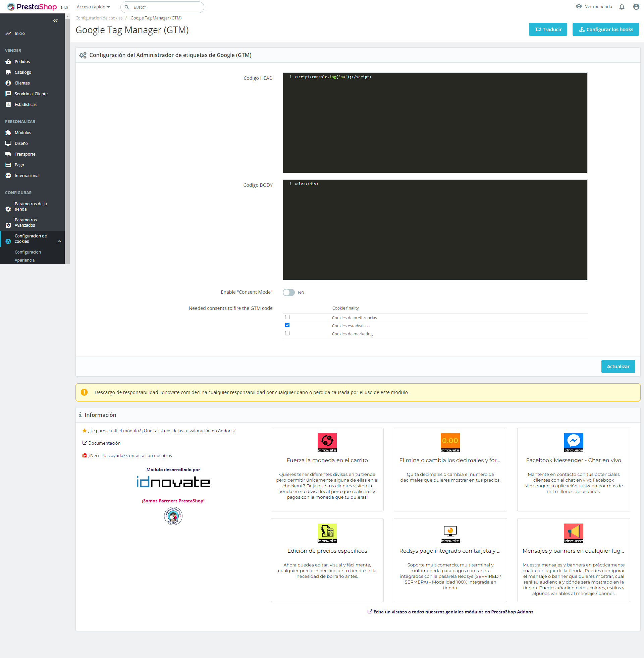The height and width of the screenshot is (658, 644).
Task: Open the Documentación link
Action: click(104, 443)
